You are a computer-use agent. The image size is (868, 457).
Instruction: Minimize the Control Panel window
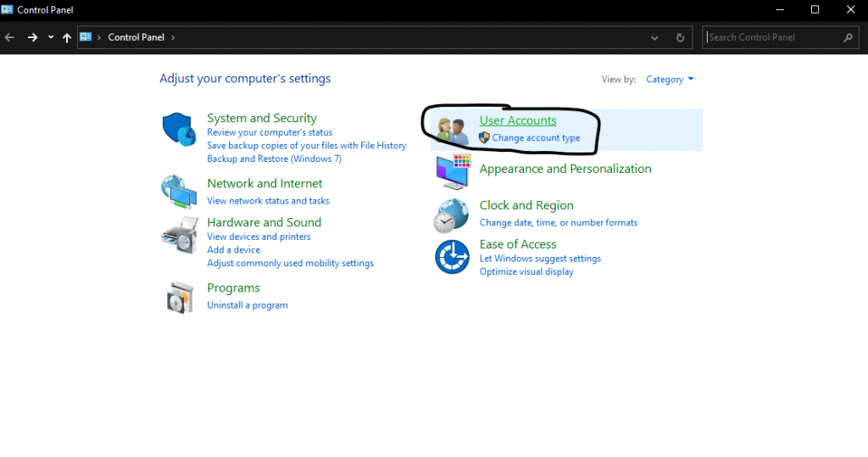780,9
